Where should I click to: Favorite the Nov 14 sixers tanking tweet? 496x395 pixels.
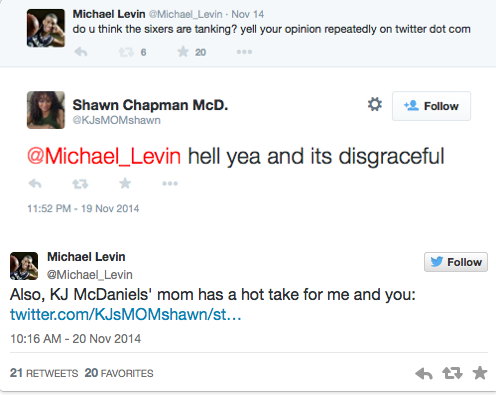(x=183, y=52)
